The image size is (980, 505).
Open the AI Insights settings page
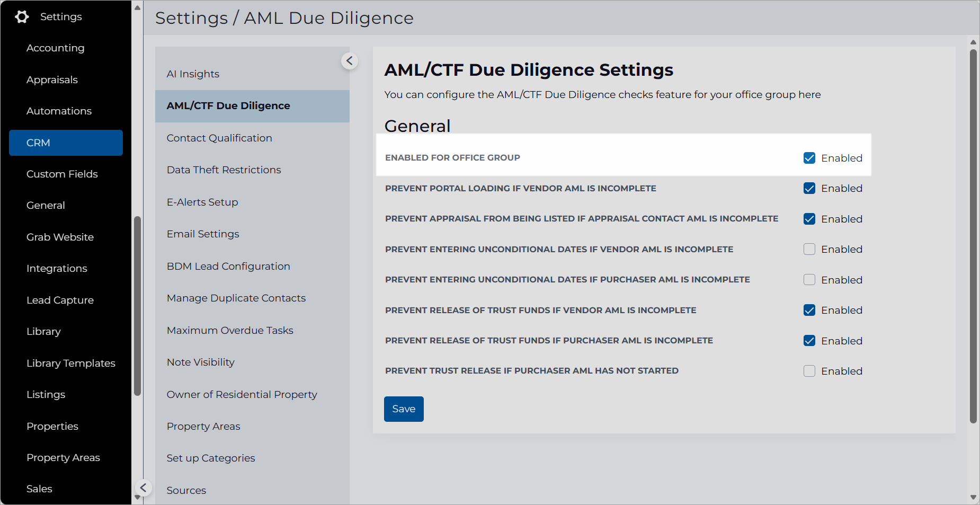pyautogui.click(x=193, y=74)
